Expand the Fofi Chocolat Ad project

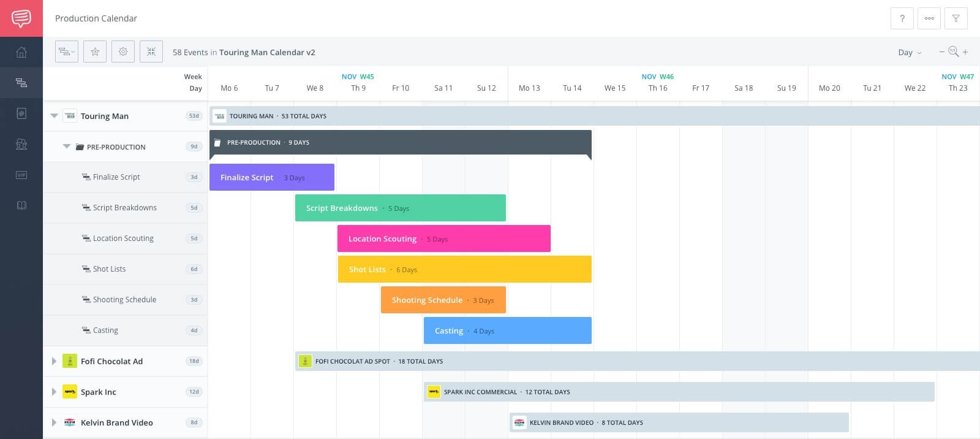[54, 361]
